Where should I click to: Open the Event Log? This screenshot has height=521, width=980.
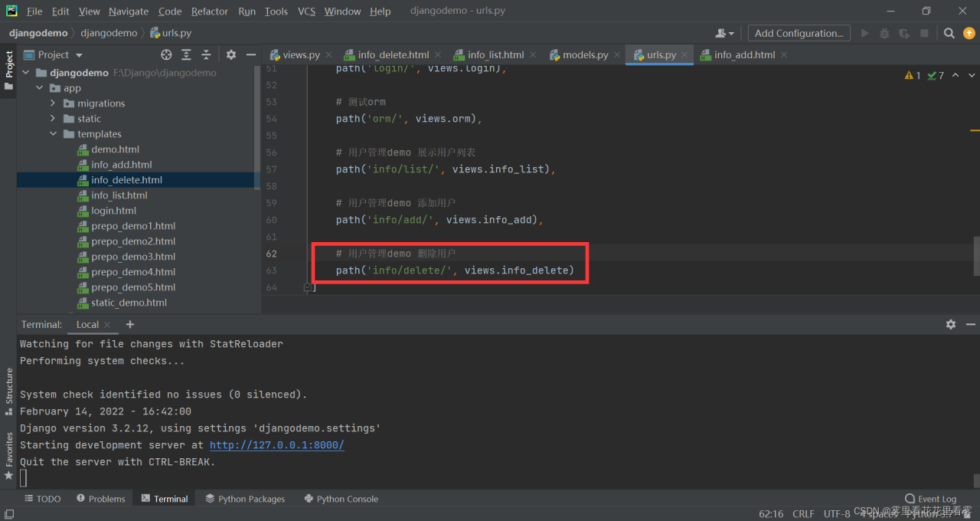pyautogui.click(x=930, y=499)
